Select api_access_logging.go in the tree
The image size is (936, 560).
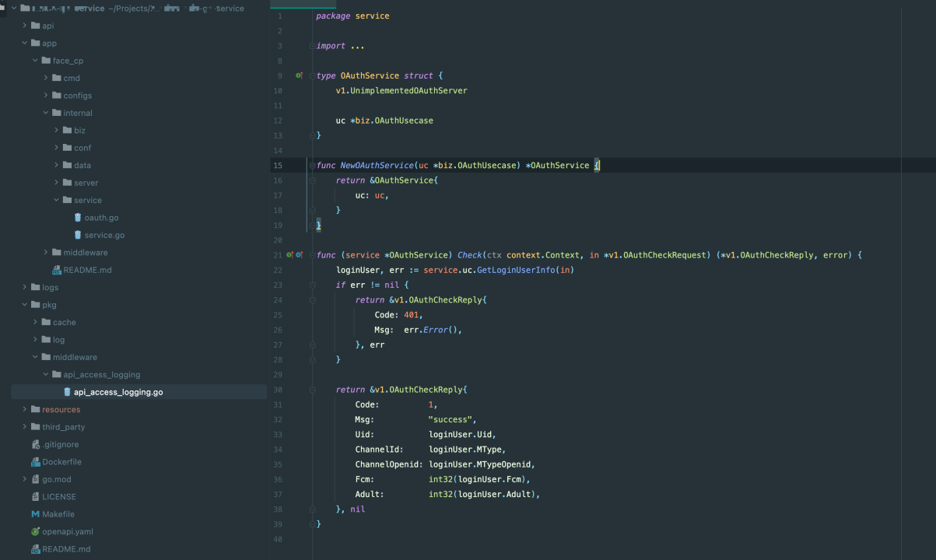point(118,392)
